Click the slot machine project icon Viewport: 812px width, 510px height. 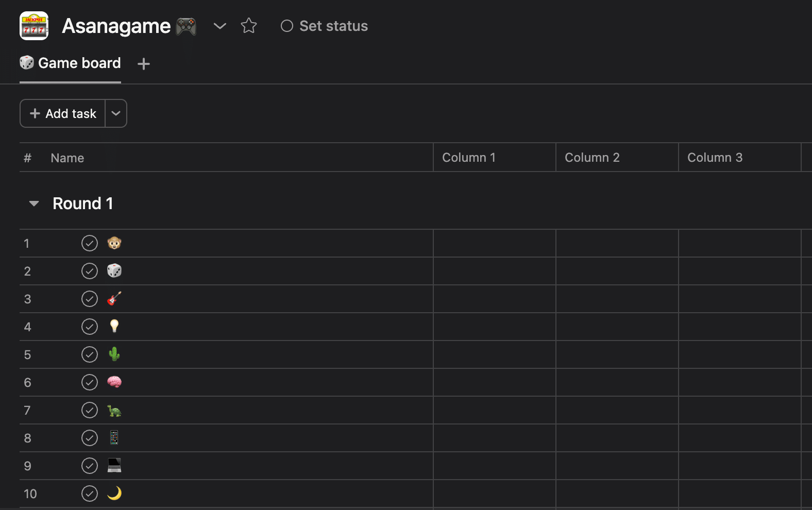(x=34, y=26)
